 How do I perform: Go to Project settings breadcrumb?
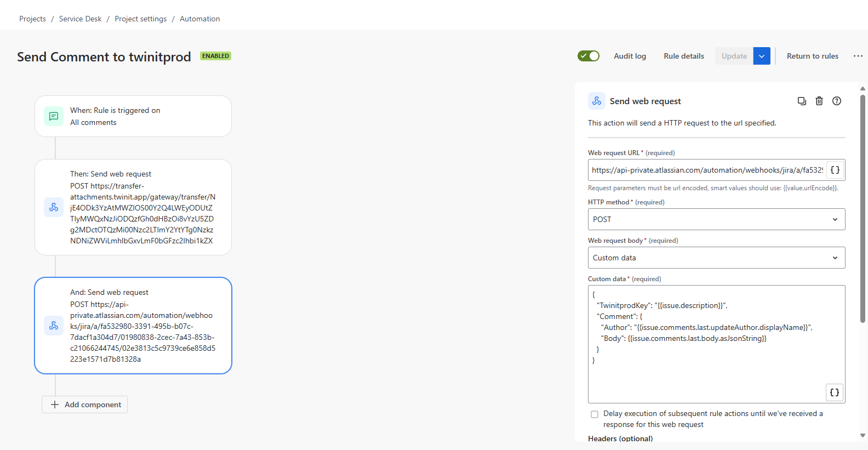(x=141, y=19)
